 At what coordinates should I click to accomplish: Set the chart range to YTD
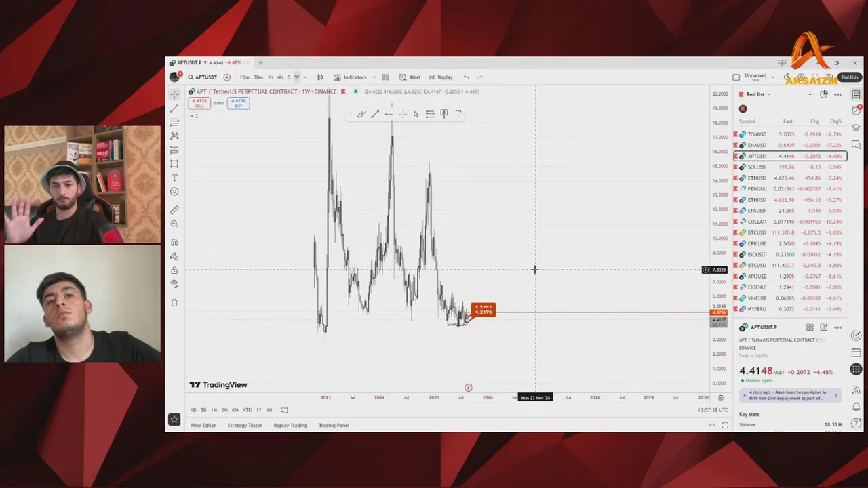[247, 410]
